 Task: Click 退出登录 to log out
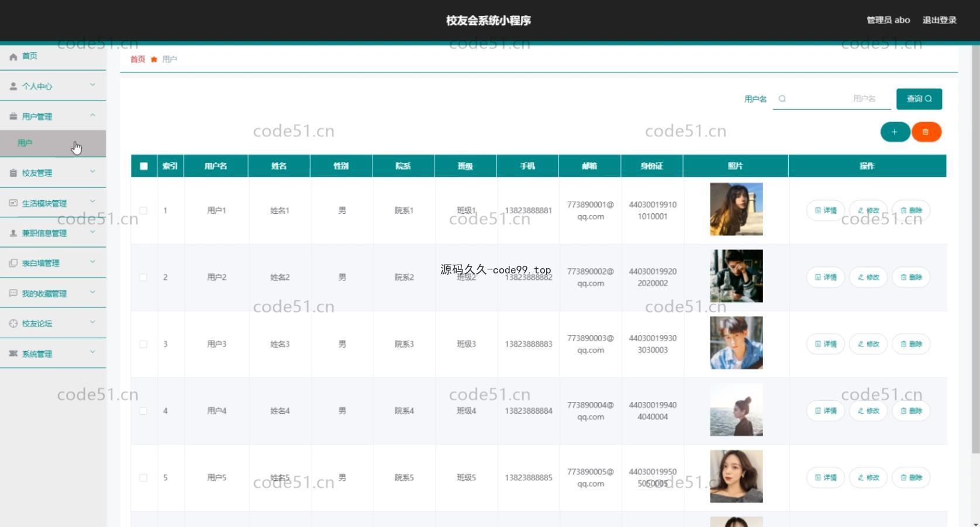pyautogui.click(x=939, y=20)
